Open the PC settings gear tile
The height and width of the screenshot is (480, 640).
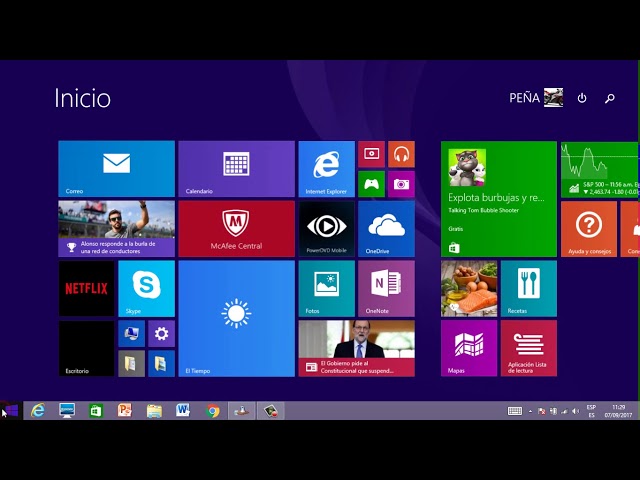pos(162,333)
